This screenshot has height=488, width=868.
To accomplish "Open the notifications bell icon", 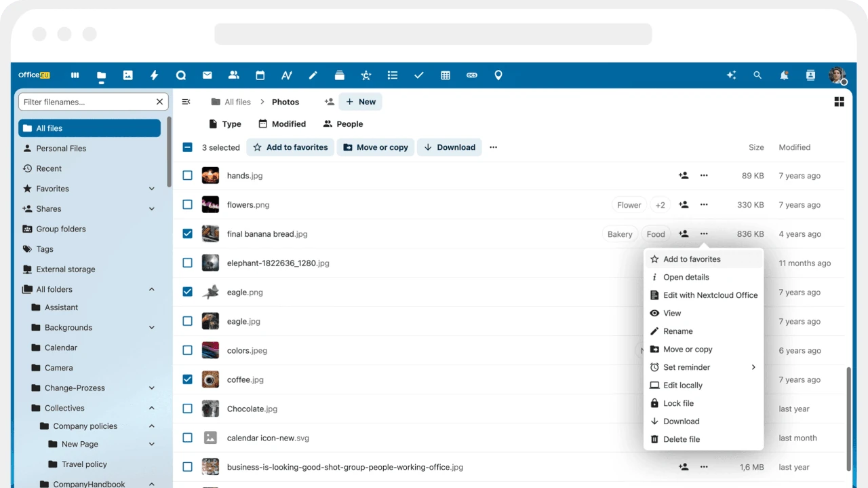I will point(784,75).
